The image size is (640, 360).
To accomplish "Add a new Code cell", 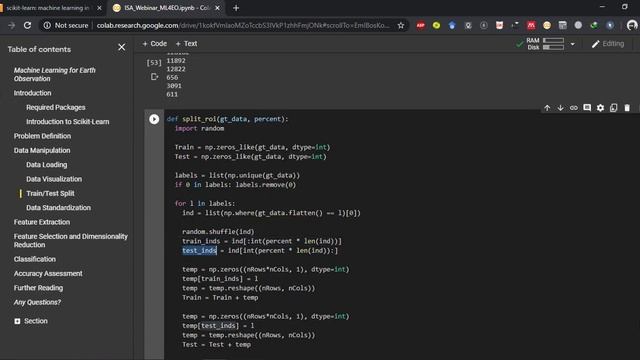I will pos(154,44).
